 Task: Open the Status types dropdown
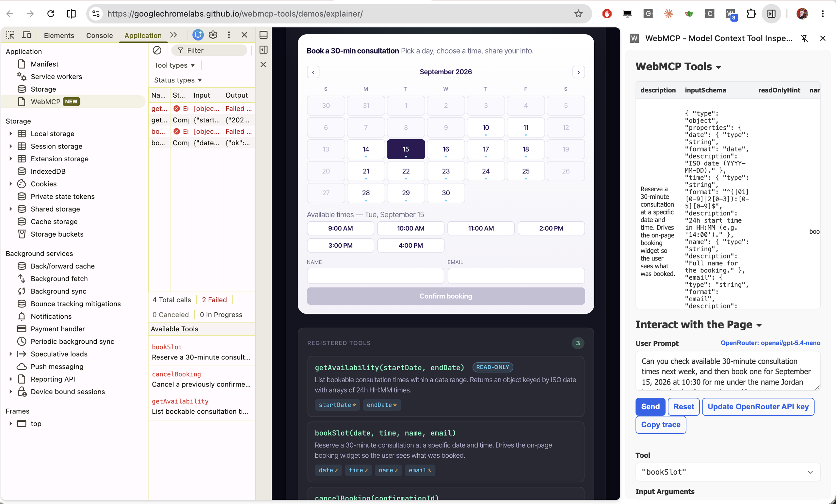click(x=178, y=80)
